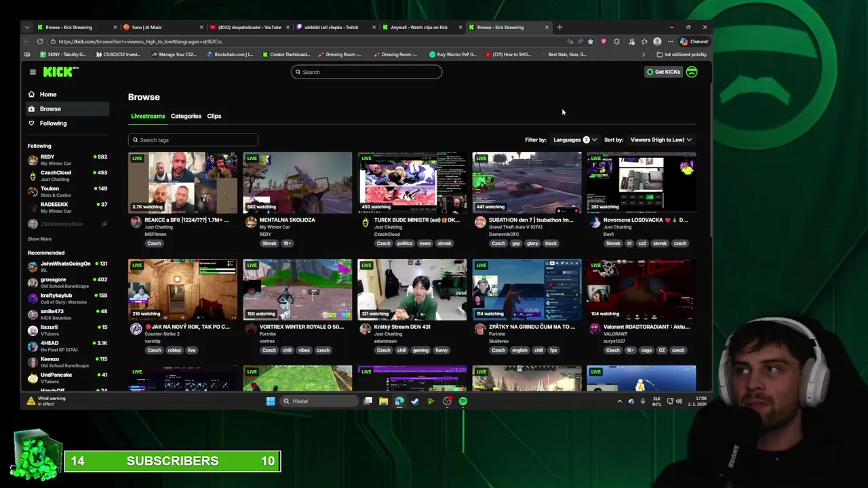Click the taskbar volume icon

(679, 401)
